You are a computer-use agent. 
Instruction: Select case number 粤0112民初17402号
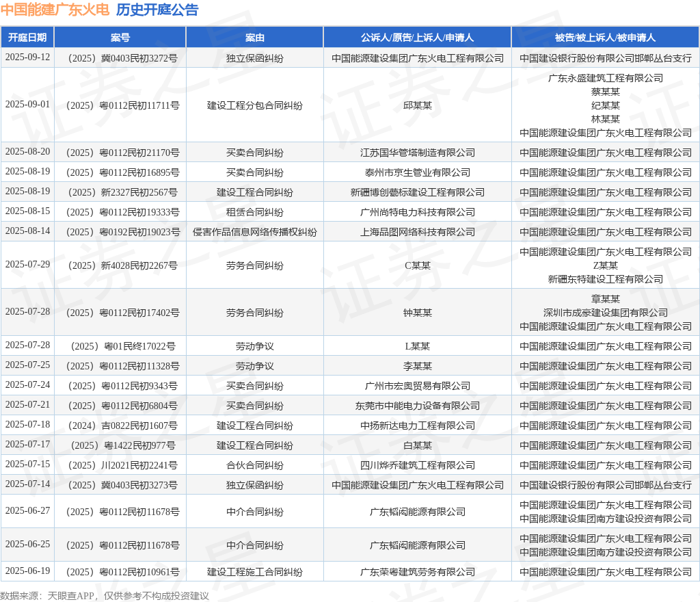tap(122, 313)
